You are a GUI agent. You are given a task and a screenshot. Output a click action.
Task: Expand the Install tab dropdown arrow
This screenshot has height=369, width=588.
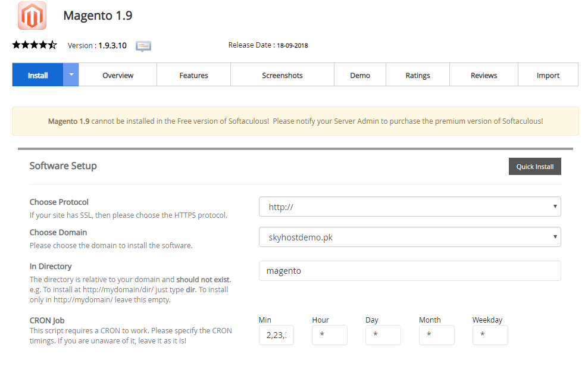coord(71,74)
